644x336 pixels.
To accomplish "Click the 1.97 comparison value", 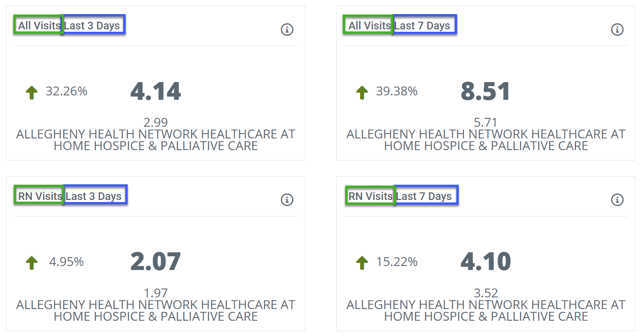I will [156, 293].
